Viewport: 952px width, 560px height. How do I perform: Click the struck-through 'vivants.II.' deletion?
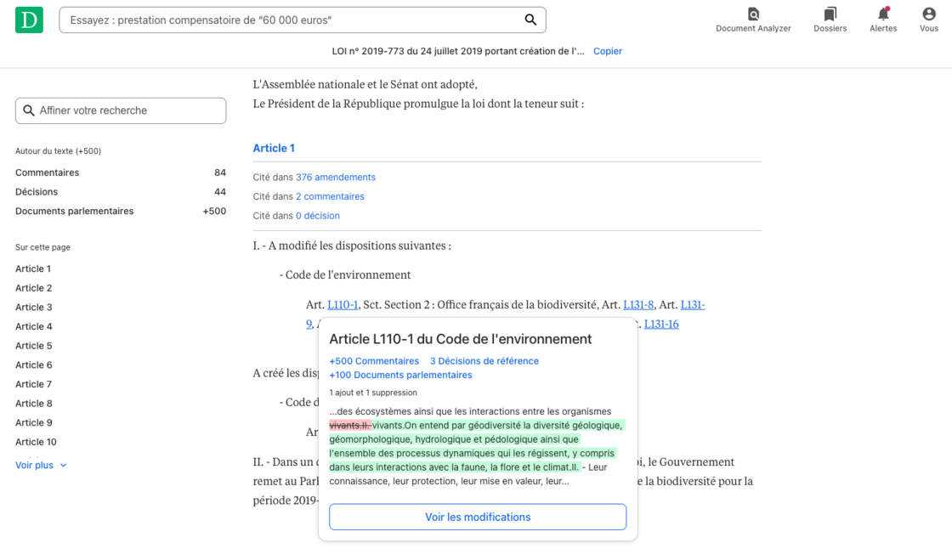click(350, 425)
